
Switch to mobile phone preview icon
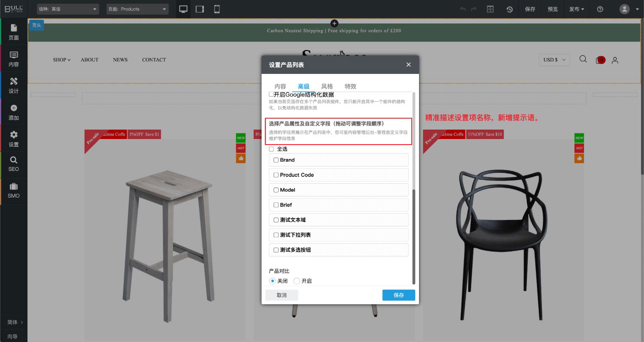[217, 9]
